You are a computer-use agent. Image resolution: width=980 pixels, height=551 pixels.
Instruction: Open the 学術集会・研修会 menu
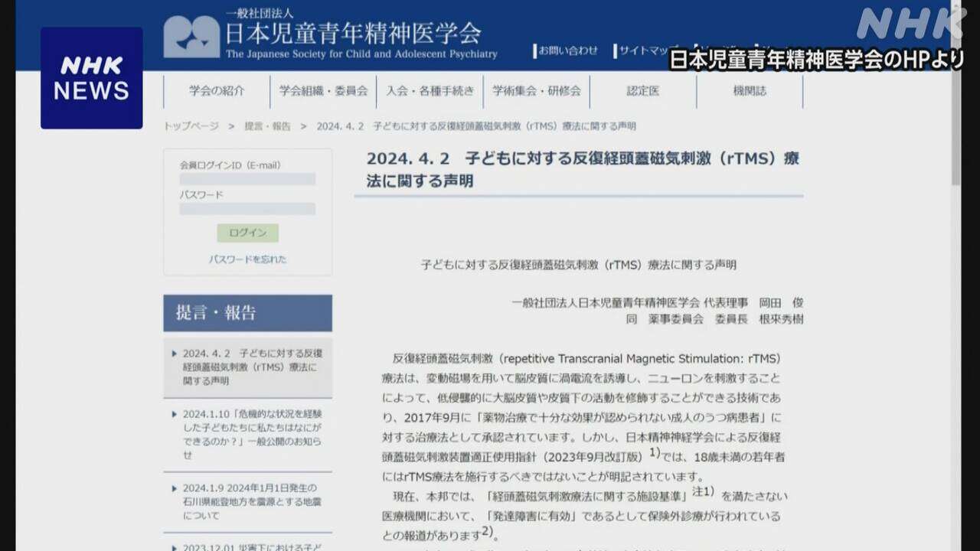point(536,90)
